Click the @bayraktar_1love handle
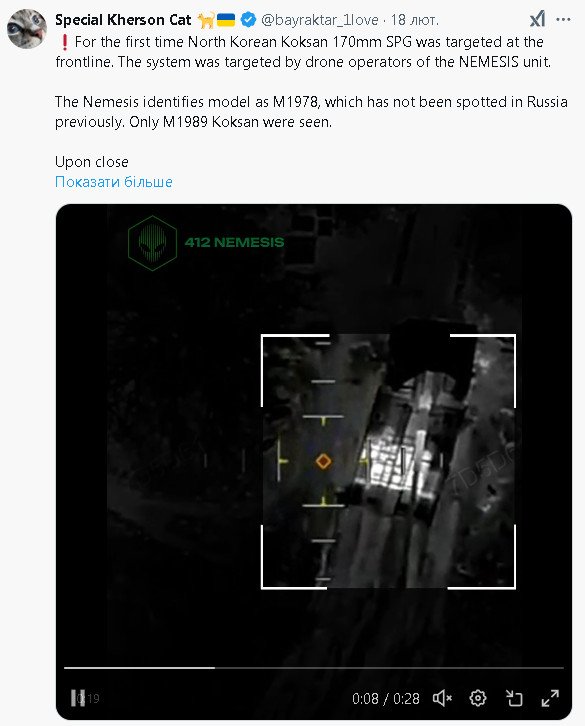This screenshot has width=585, height=726. click(x=320, y=20)
